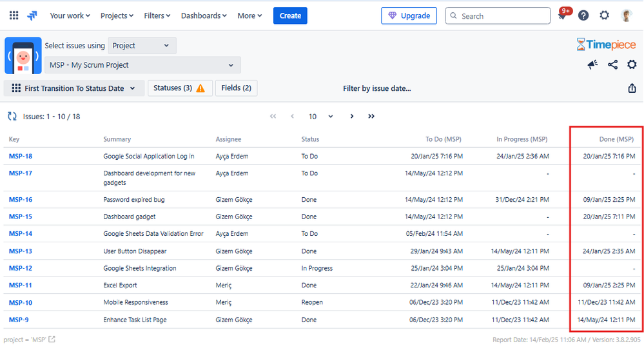This screenshot has height=348, width=644.
Task: Click summary Password expired bug
Action: (134, 199)
